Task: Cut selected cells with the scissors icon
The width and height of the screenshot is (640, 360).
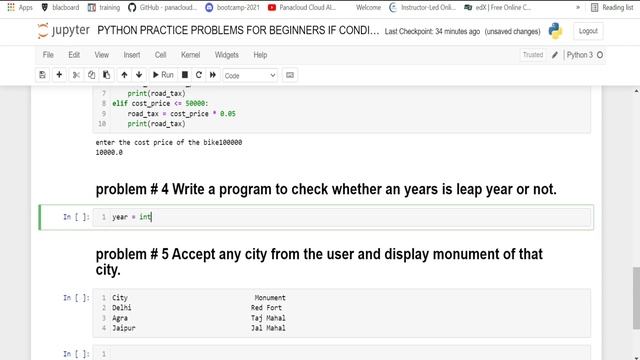Action: (76, 75)
